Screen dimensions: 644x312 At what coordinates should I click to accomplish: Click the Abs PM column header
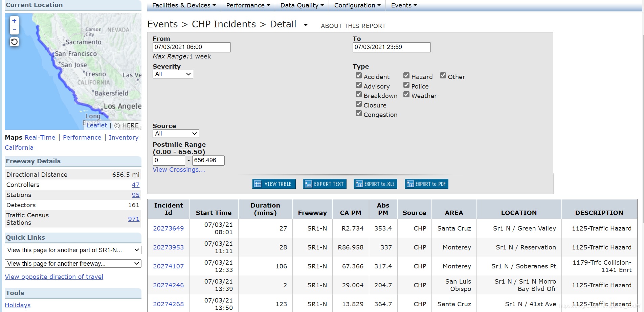383,209
